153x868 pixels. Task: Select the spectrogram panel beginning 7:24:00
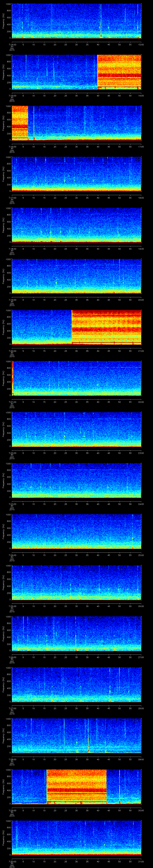point(76,531)
